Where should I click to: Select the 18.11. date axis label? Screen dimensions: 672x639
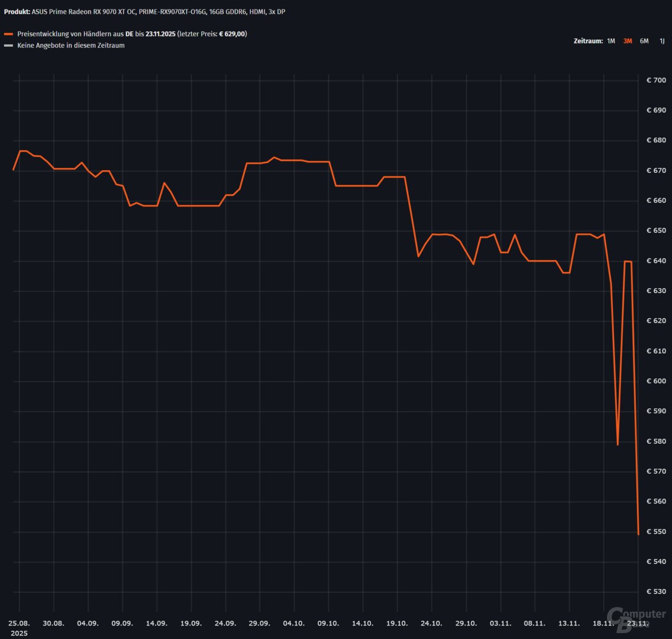[603, 623]
